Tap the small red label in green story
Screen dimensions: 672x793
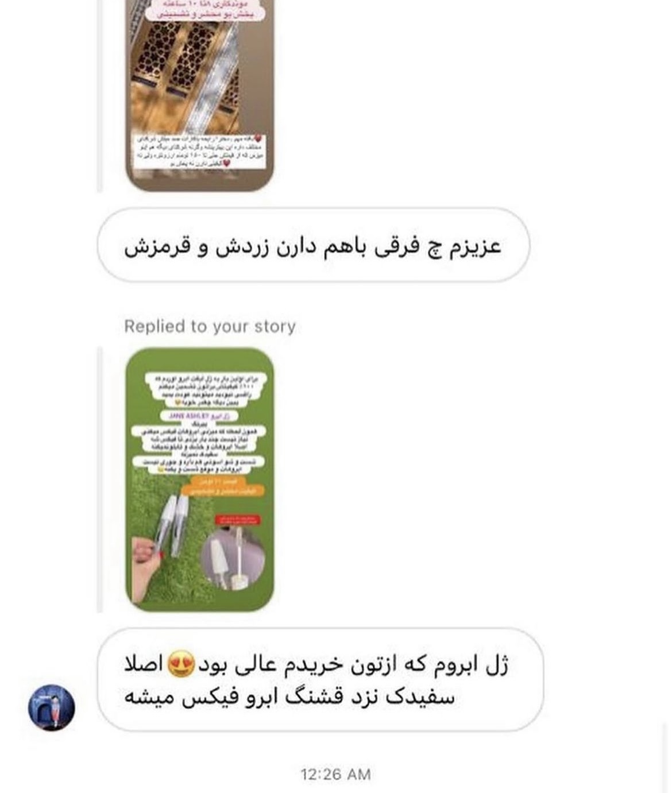238,520
